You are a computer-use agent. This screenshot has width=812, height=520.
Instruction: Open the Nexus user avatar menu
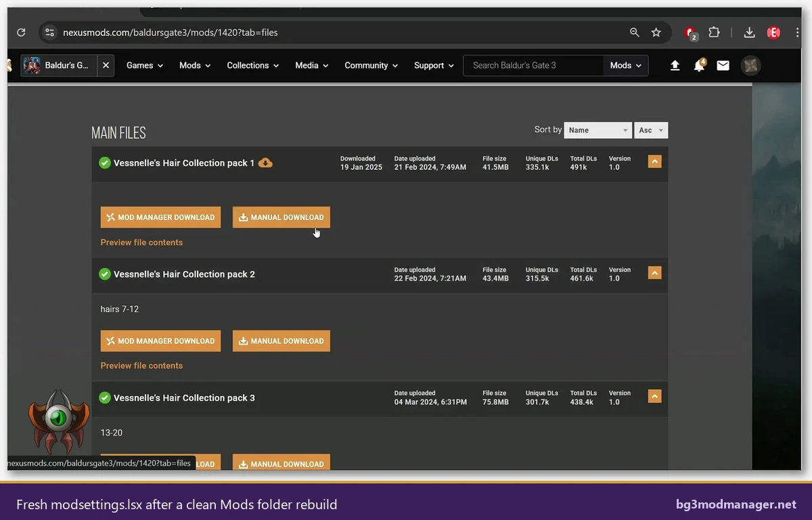[x=750, y=66]
